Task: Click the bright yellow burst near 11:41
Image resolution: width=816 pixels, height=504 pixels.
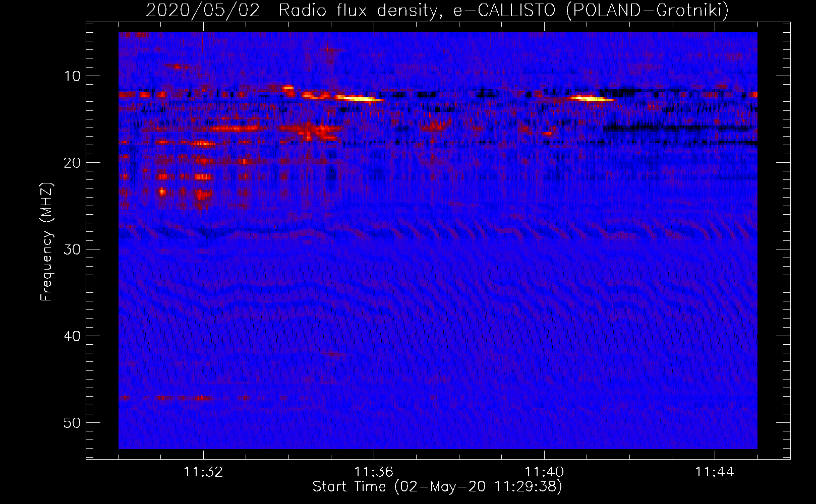Action: [x=592, y=99]
